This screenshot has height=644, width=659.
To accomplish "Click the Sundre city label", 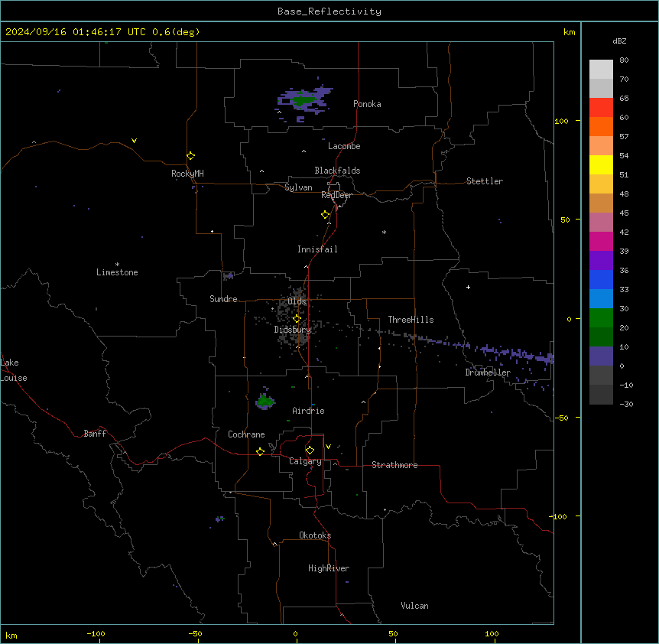I will click(x=223, y=299).
